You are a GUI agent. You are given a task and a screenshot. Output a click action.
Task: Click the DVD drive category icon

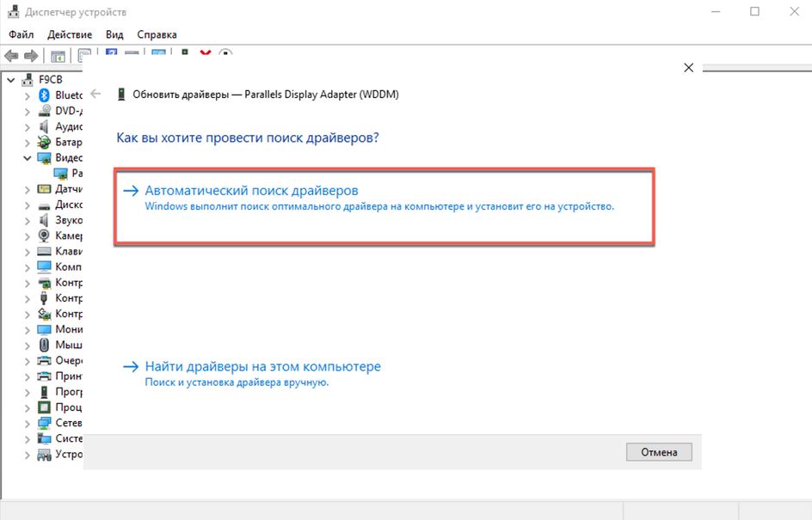[45, 111]
